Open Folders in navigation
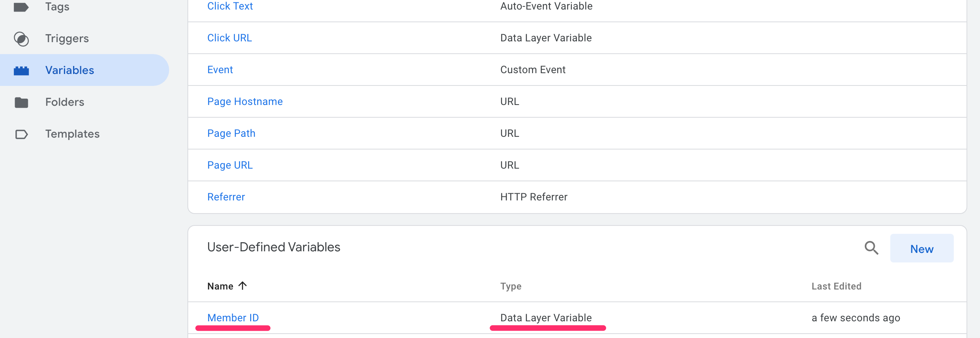This screenshot has width=980, height=338. [x=65, y=102]
